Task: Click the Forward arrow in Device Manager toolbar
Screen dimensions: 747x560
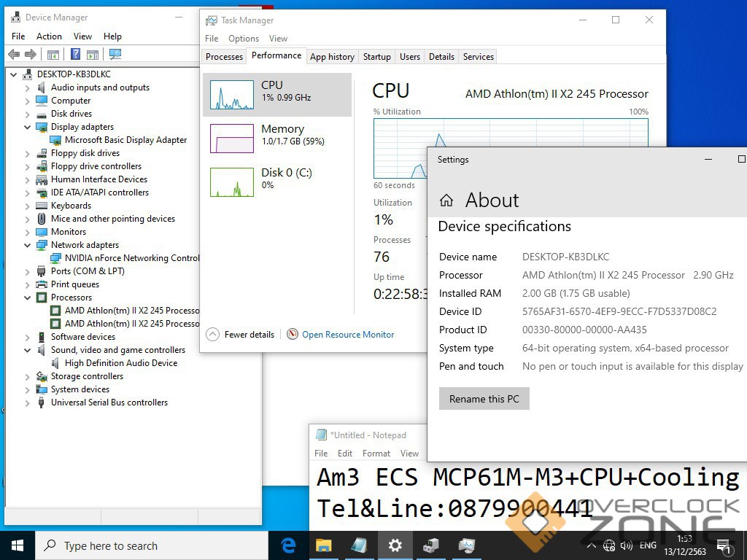Action: pyautogui.click(x=31, y=54)
